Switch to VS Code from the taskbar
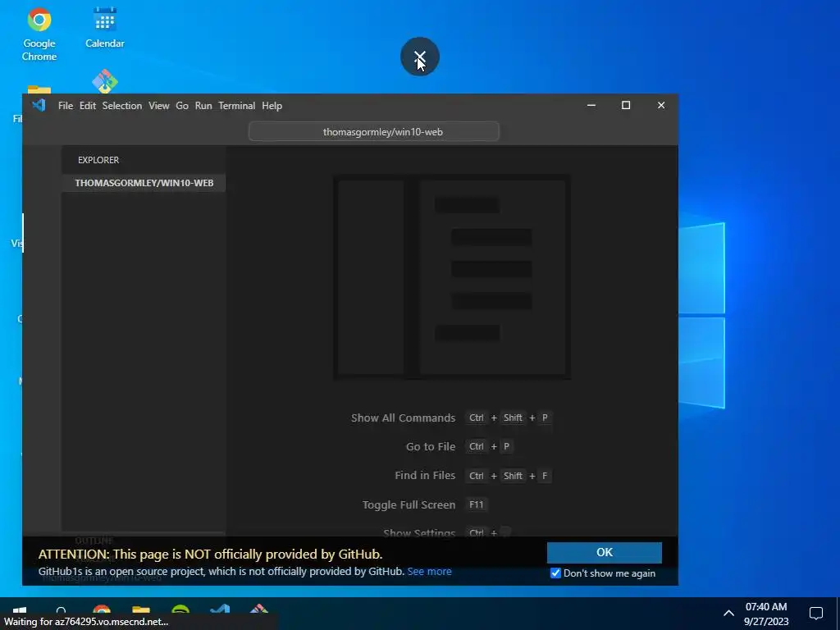This screenshot has height=630, width=840. (x=220, y=609)
